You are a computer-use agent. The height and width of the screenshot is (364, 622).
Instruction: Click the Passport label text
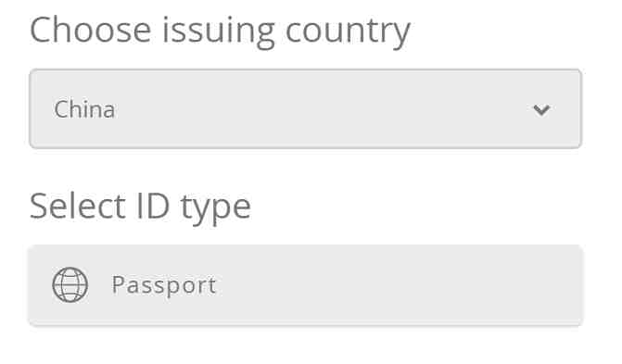tap(164, 285)
